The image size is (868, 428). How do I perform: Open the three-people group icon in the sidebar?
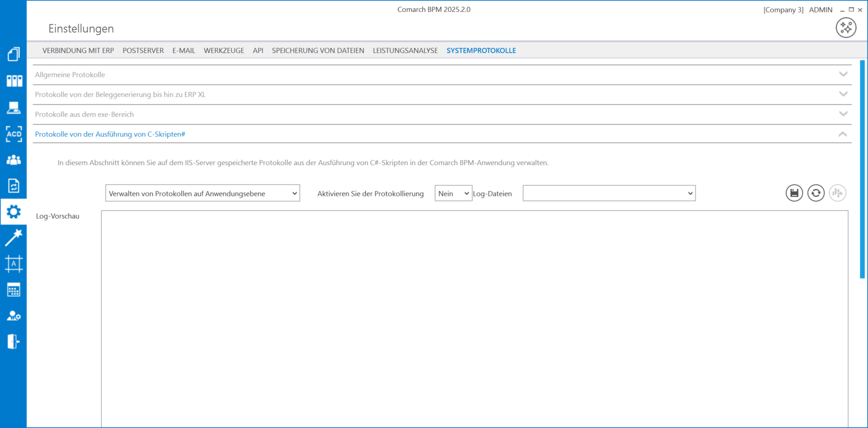click(x=14, y=160)
